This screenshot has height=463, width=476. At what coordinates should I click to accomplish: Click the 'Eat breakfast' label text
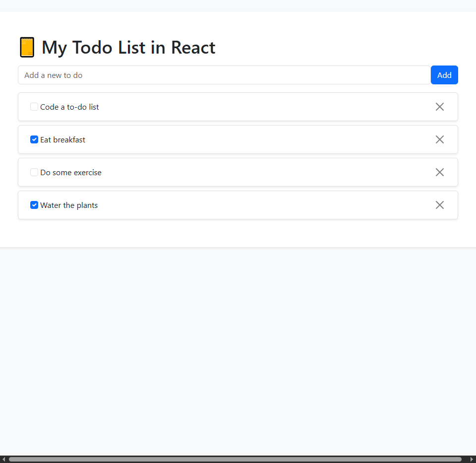(62, 140)
